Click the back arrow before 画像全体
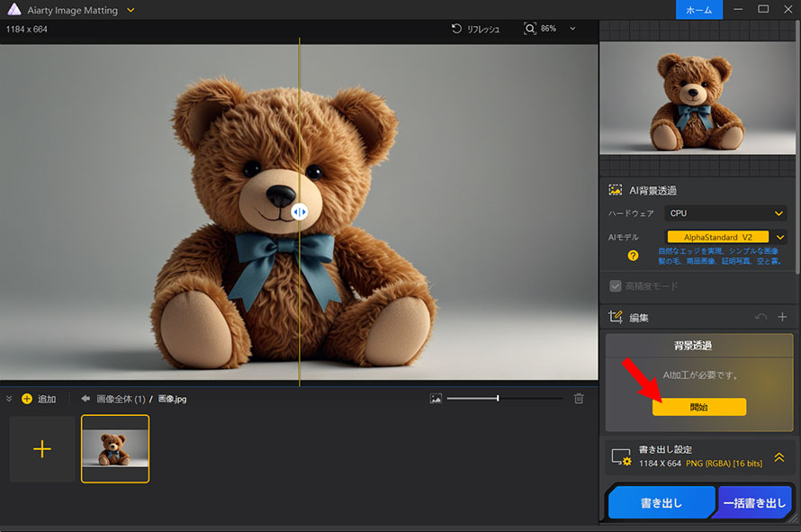Screen dimensions: 801x532 85,399
